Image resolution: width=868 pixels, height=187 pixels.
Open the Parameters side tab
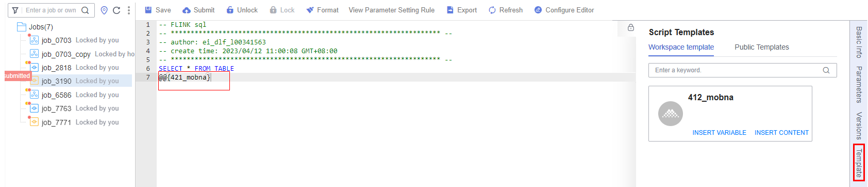(859, 84)
